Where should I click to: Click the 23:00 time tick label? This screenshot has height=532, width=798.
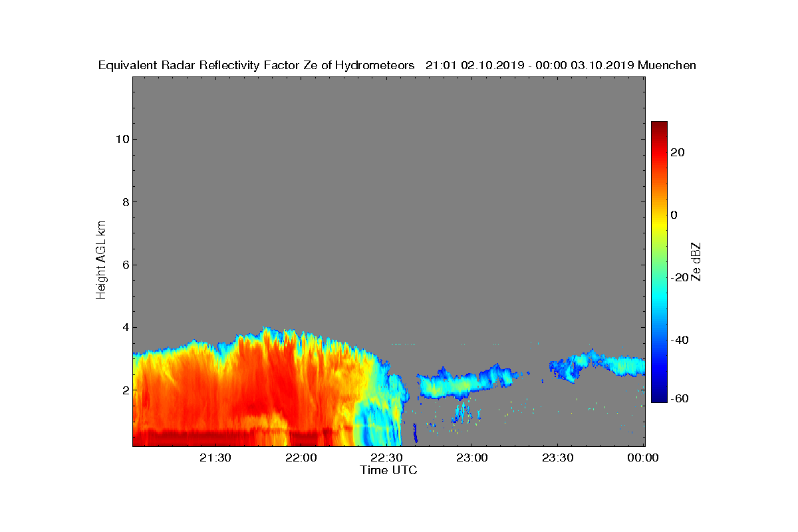[x=471, y=458]
